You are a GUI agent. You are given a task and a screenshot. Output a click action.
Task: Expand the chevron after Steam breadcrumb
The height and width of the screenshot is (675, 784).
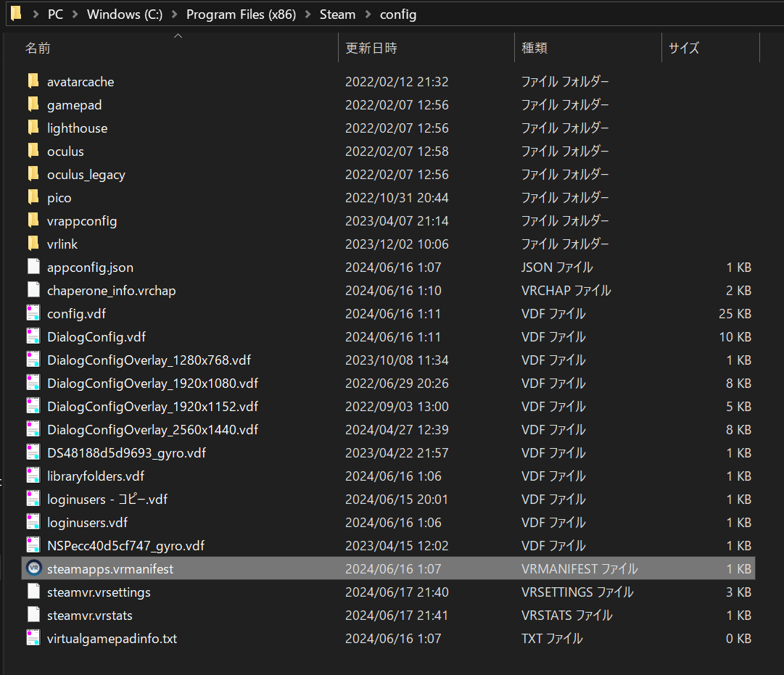tap(368, 15)
